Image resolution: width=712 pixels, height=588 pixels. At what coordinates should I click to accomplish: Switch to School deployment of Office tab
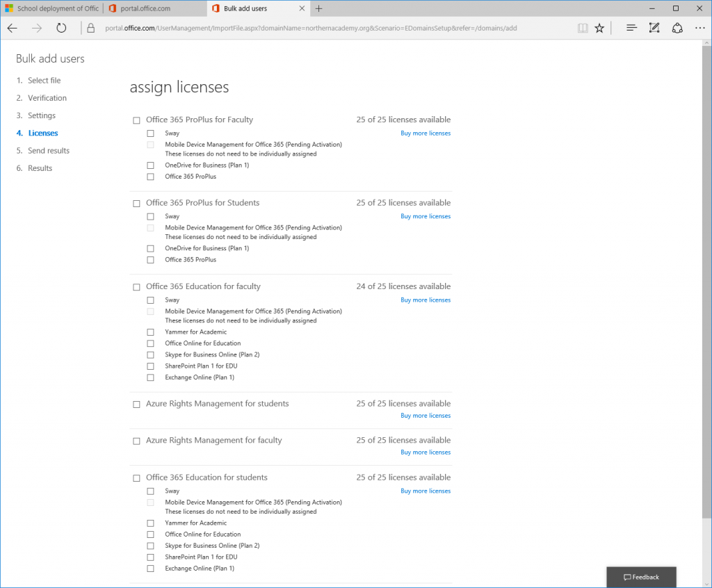(51, 8)
